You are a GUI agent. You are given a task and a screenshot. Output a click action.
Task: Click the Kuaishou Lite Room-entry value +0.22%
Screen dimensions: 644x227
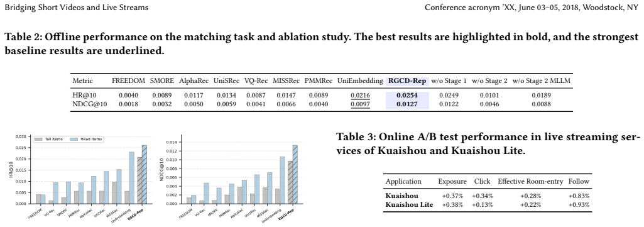point(531,204)
